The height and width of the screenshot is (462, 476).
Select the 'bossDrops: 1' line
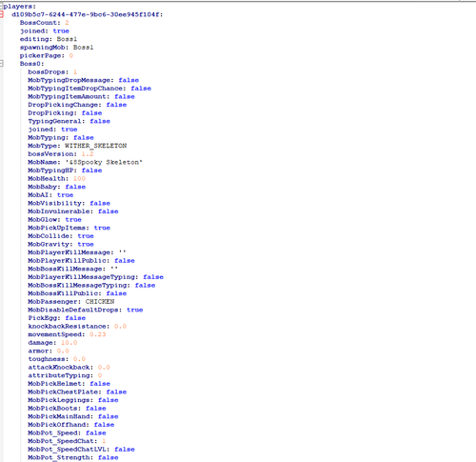(52, 72)
